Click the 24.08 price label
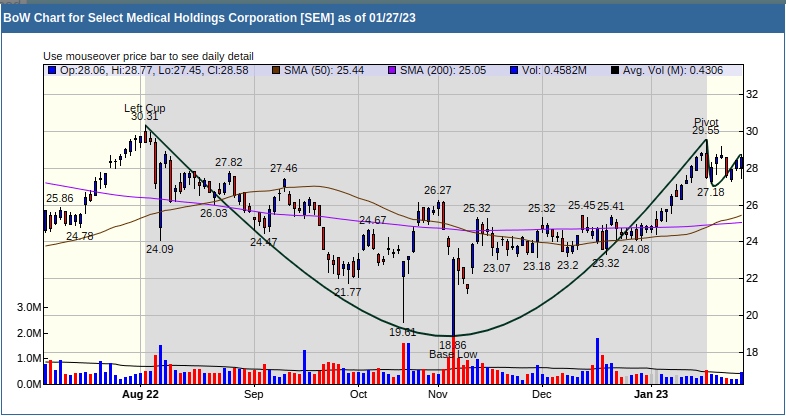Screen dimensions: 786x416 click(636, 249)
